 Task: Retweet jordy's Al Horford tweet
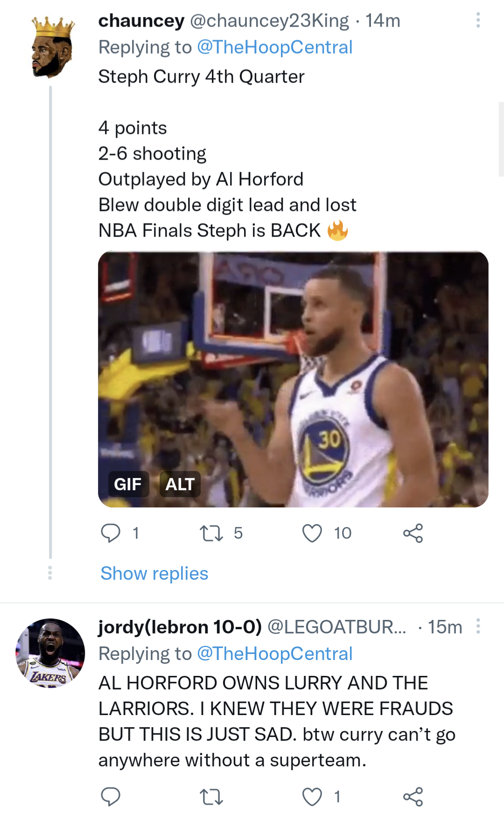pos(211,797)
